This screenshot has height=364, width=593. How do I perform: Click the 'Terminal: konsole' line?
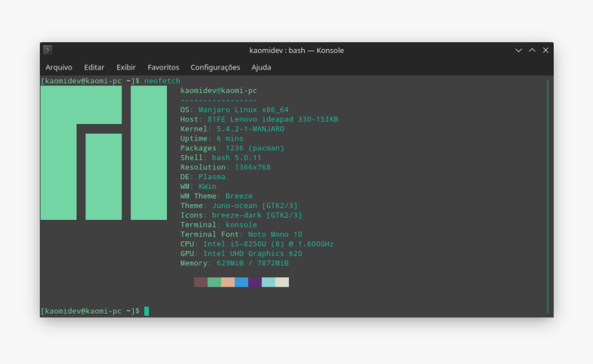tap(219, 225)
